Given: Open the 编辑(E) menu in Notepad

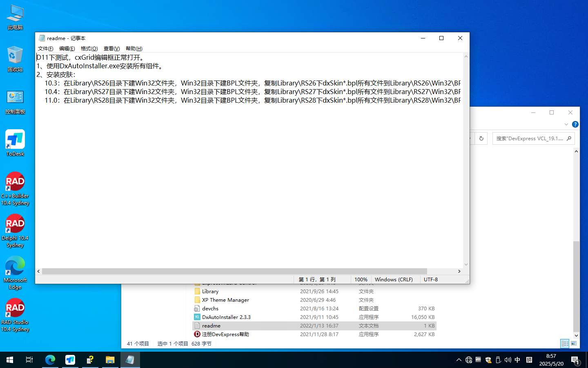Looking at the screenshot, I should pyautogui.click(x=67, y=48).
